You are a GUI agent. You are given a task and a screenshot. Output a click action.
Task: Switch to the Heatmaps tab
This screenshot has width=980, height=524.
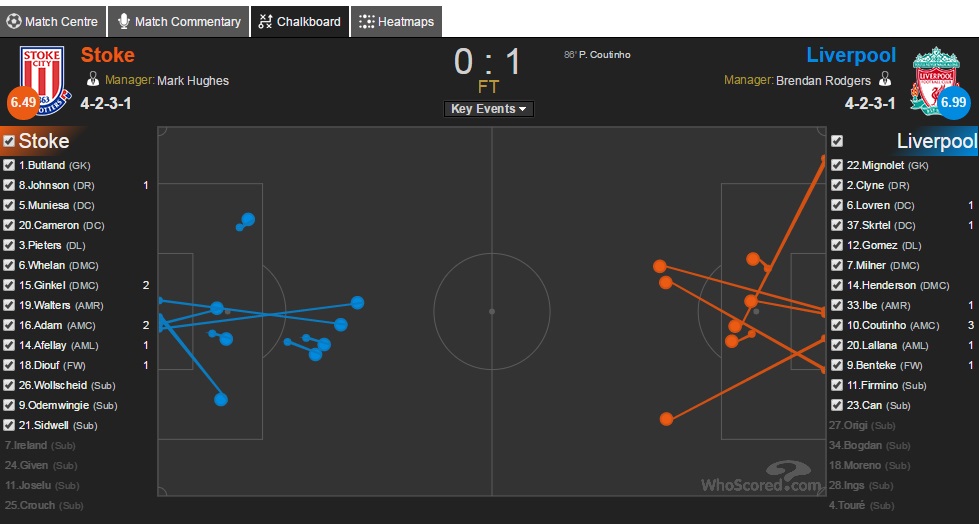398,21
